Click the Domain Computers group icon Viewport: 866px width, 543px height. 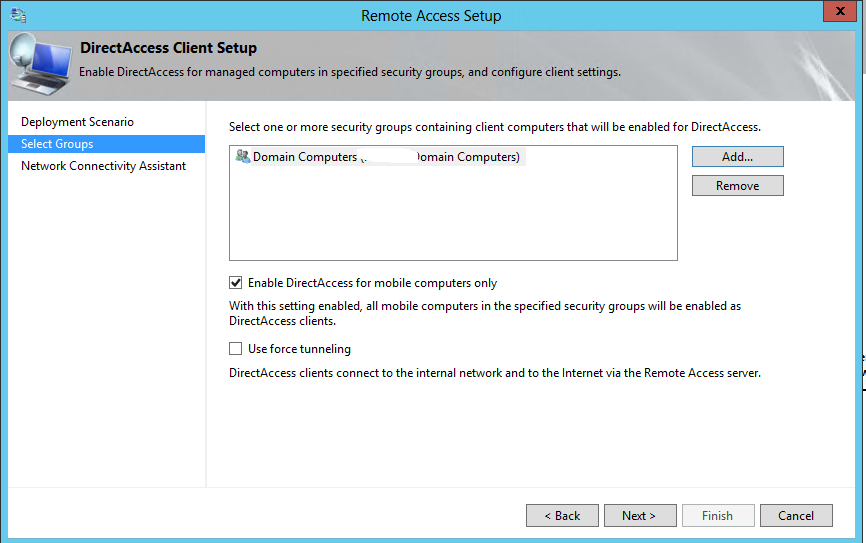[241, 157]
